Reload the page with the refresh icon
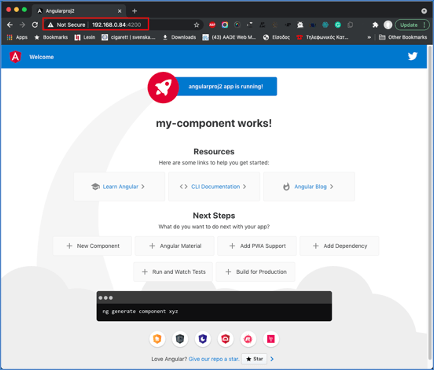434x370 pixels. click(x=35, y=25)
